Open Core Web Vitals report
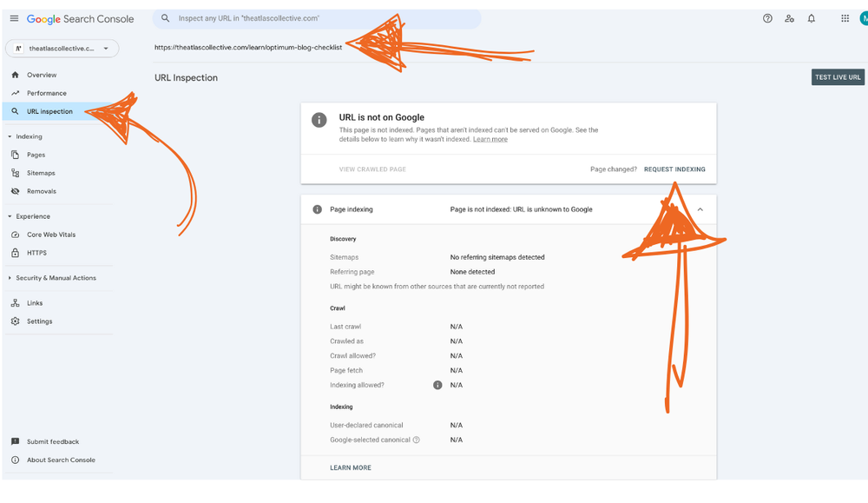868x503 pixels. tap(51, 235)
